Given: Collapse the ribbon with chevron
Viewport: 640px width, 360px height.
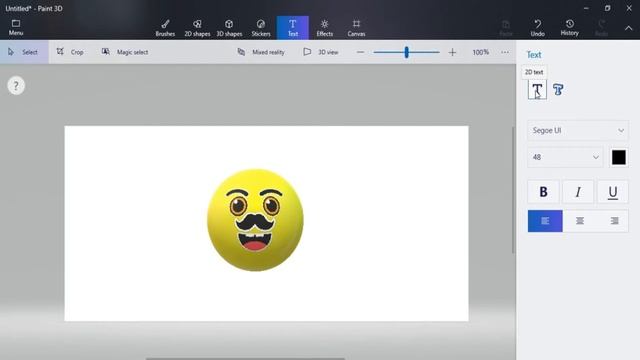Looking at the screenshot, I should 629,28.
